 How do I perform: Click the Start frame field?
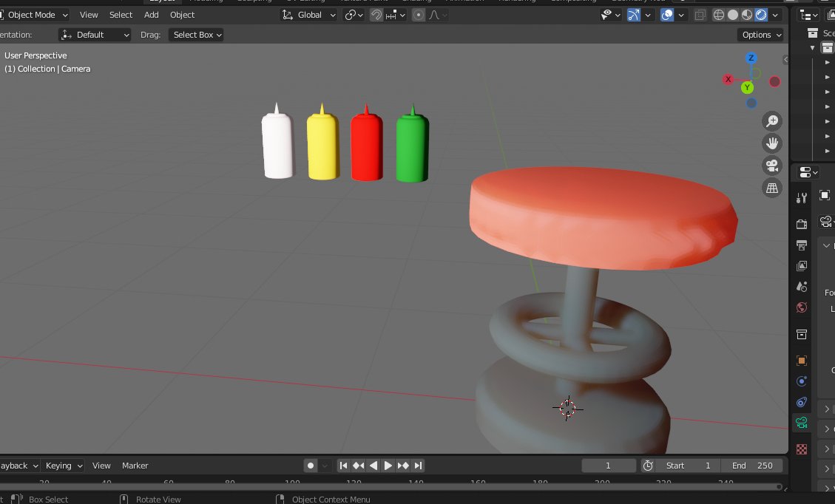tap(688, 466)
